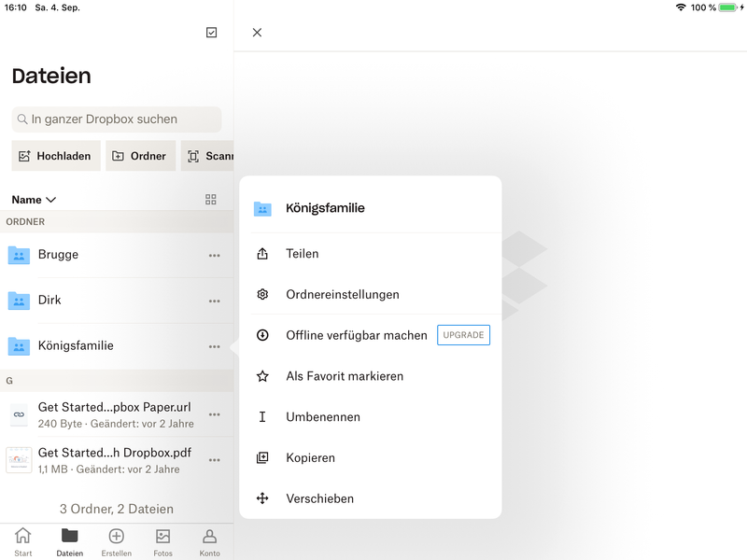Image resolution: width=747 pixels, height=560 pixels.
Task: Tap the select-files checkmark icon
Action: [212, 33]
